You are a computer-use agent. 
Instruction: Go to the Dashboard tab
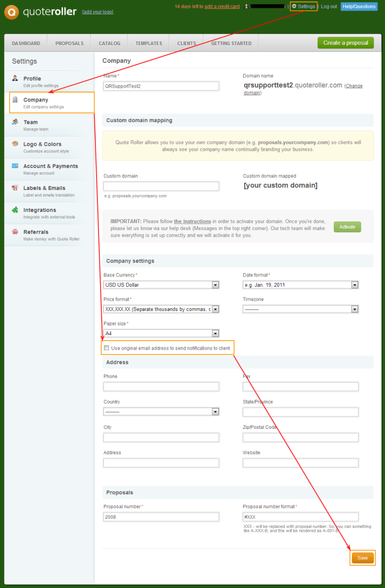26,43
